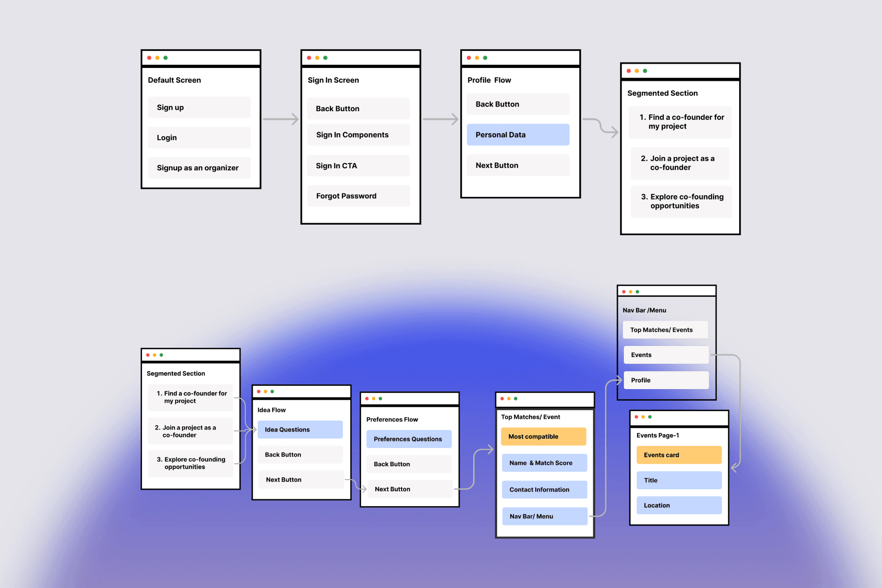
Task: Click red dot on Events Page-1 window
Action: click(x=636, y=417)
